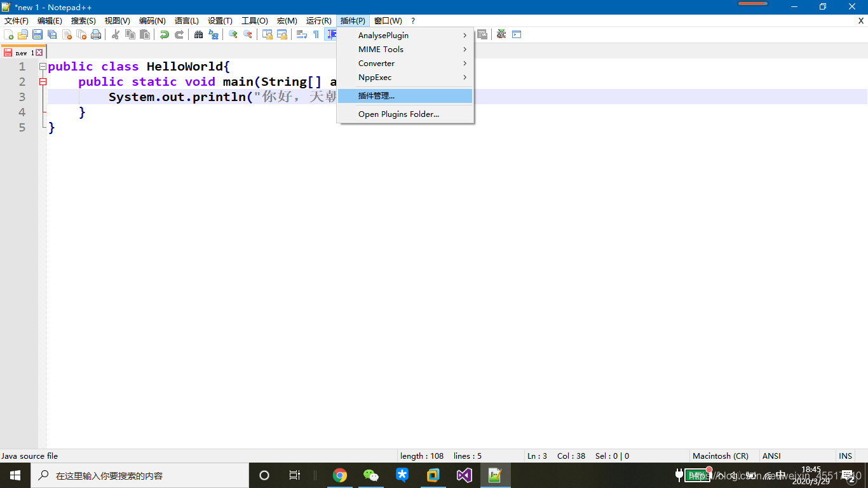Zoom out using the magnifier minus icon
Viewport: 868px width, 488px height.
248,34
